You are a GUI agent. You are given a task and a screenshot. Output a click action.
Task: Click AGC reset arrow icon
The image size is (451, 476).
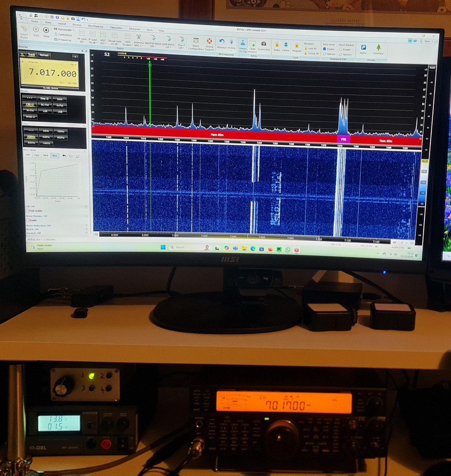[64, 155]
